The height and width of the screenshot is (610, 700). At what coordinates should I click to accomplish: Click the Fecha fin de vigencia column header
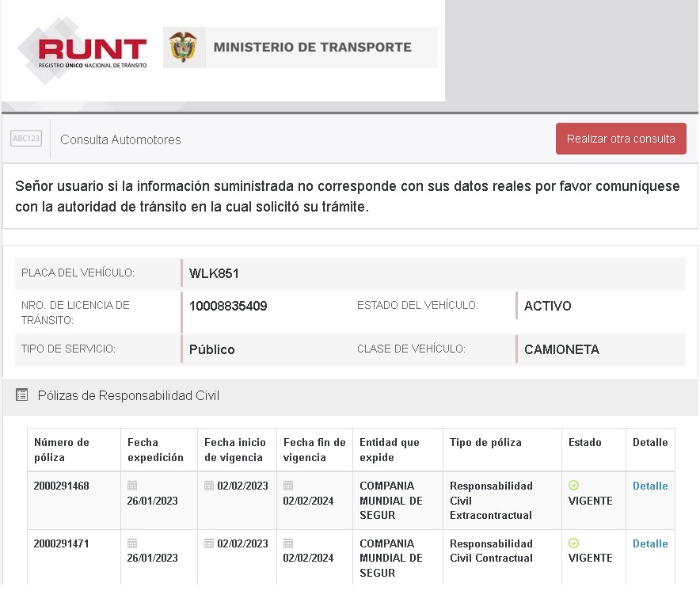coord(314,450)
